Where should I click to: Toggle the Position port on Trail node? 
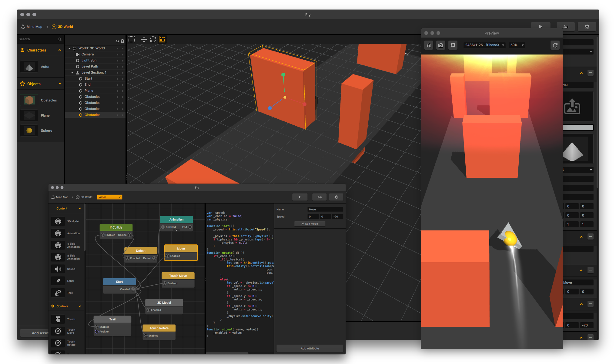pos(97,332)
